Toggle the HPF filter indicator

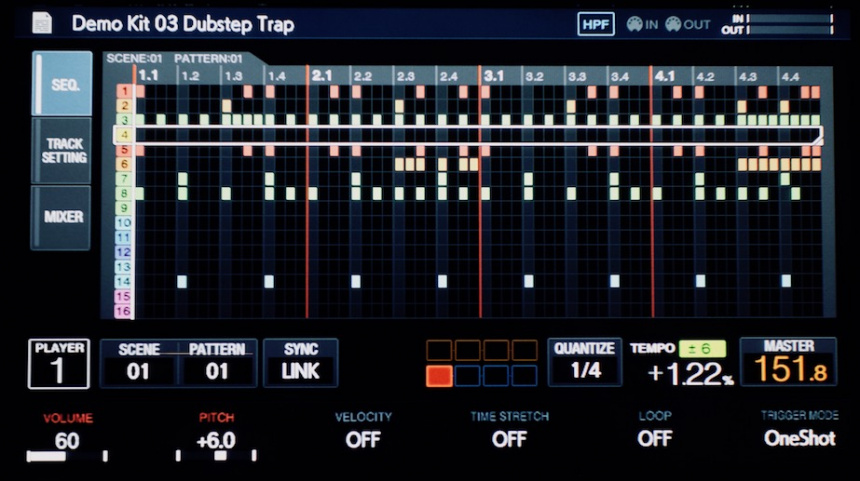click(596, 24)
